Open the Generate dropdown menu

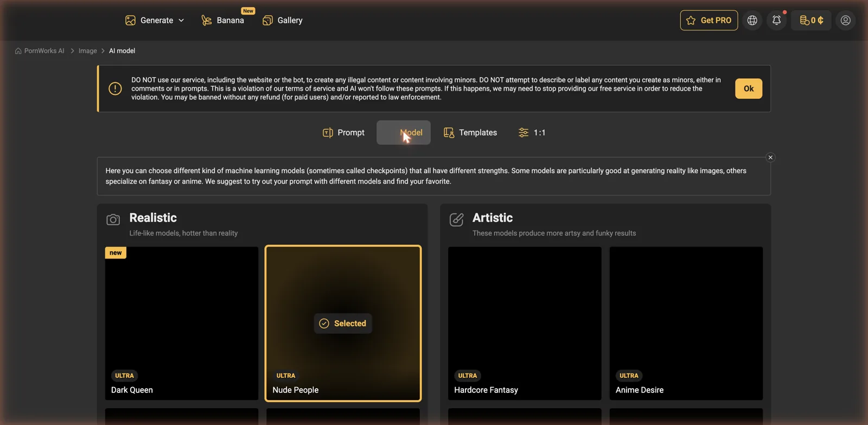[155, 20]
